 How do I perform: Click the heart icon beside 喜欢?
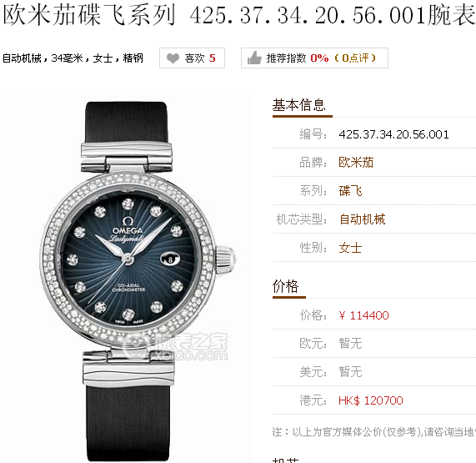coord(173,58)
